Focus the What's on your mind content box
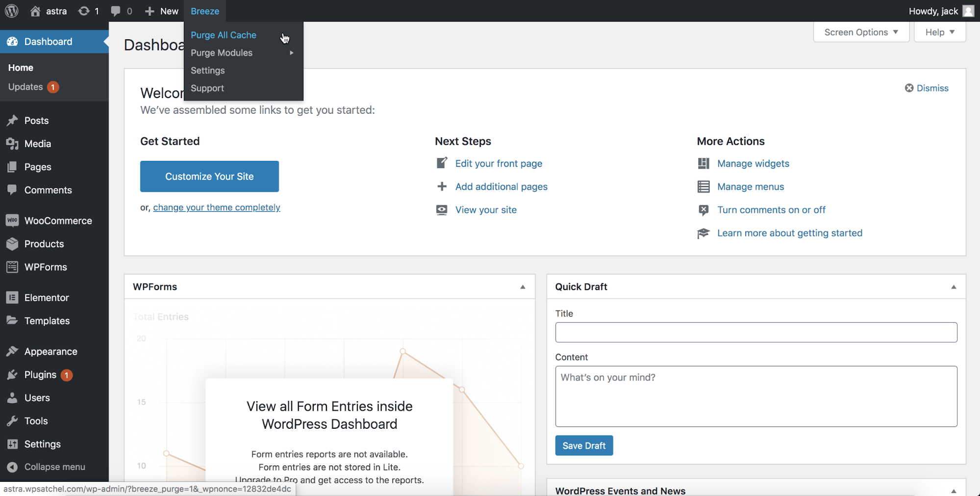980x496 pixels. [x=756, y=396]
